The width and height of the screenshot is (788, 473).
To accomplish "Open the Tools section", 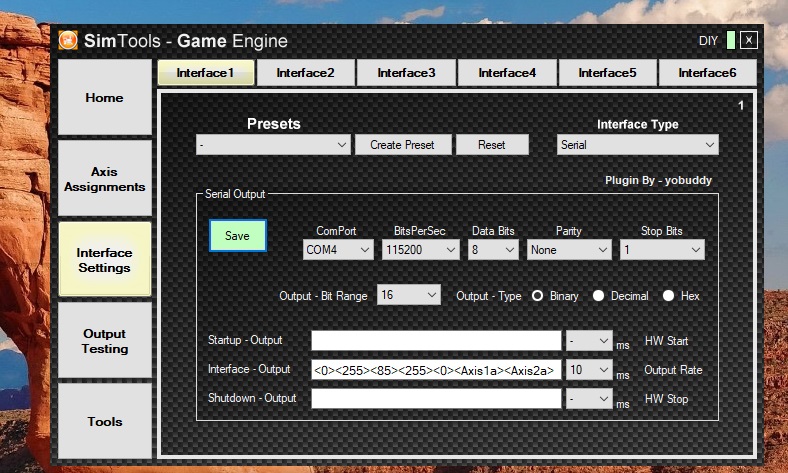I will pyautogui.click(x=105, y=421).
